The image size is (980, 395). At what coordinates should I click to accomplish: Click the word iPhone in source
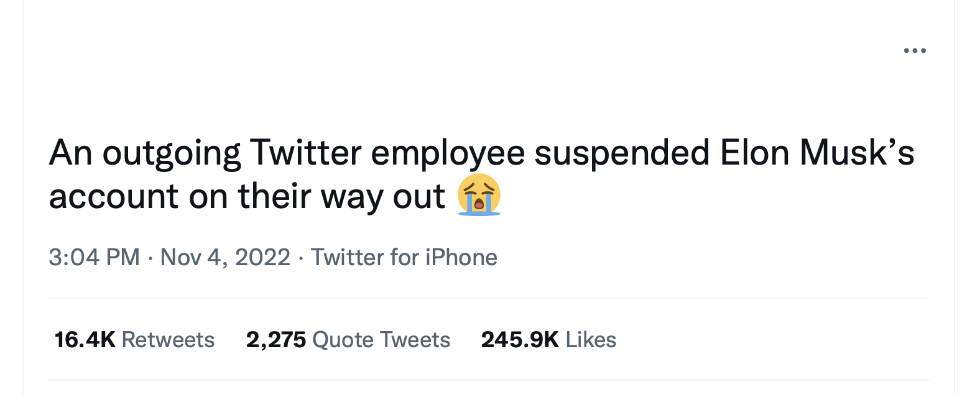[461, 257]
